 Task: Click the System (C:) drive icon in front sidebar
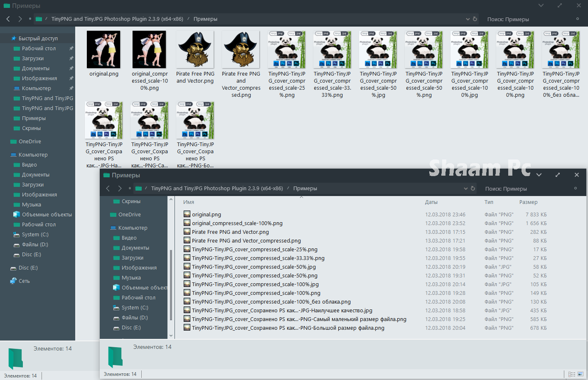(x=116, y=308)
